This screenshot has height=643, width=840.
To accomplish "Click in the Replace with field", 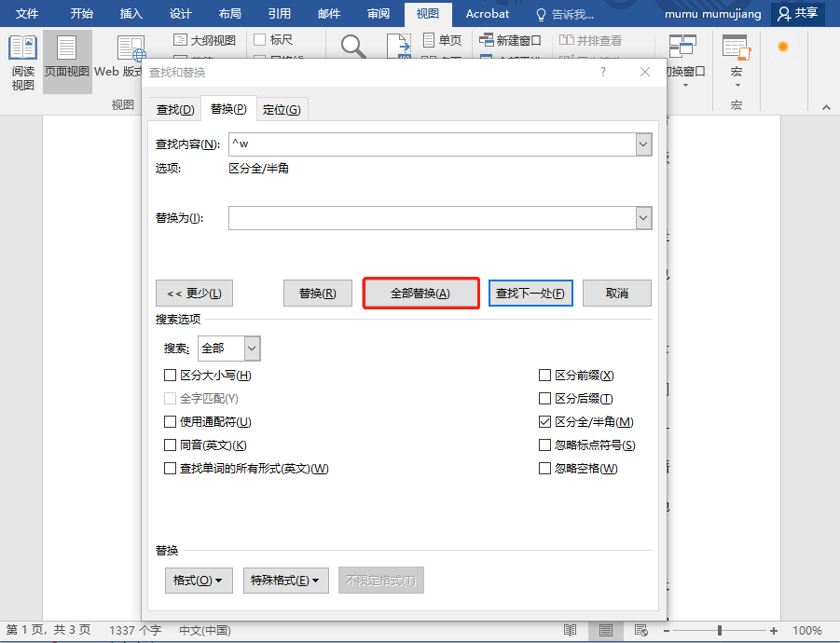I will pyautogui.click(x=433, y=218).
